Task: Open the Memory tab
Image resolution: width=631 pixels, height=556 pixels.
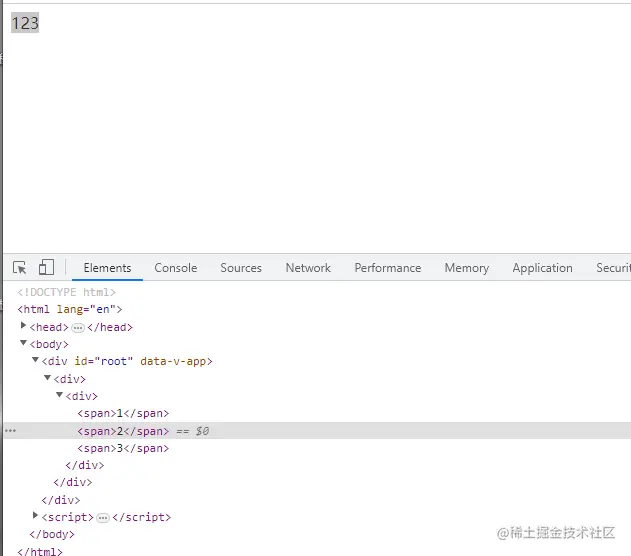Action: coord(467,268)
